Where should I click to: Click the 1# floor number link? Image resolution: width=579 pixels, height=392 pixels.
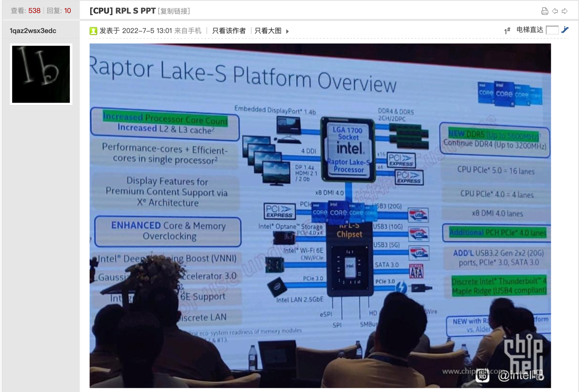(507, 31)
